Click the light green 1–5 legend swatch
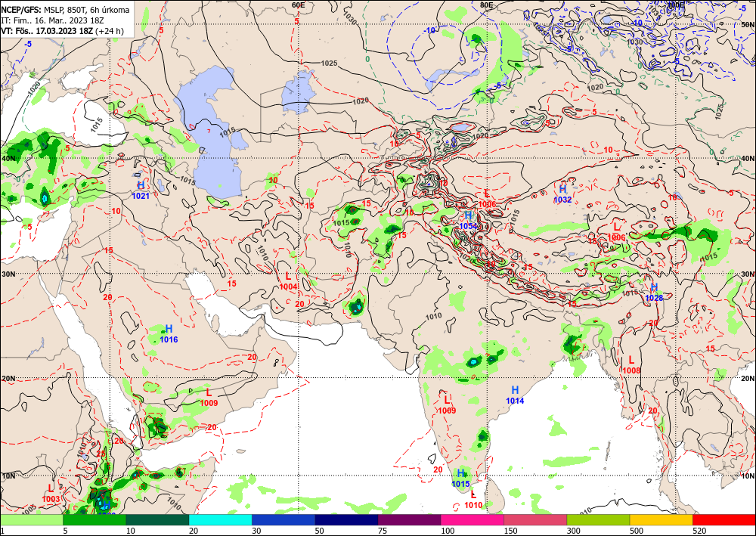Viewport: 756px width, 536px height. coord(31,519)
